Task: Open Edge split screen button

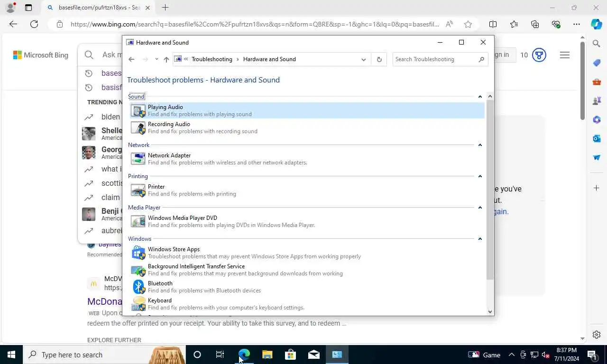Action: coord(493,24)
